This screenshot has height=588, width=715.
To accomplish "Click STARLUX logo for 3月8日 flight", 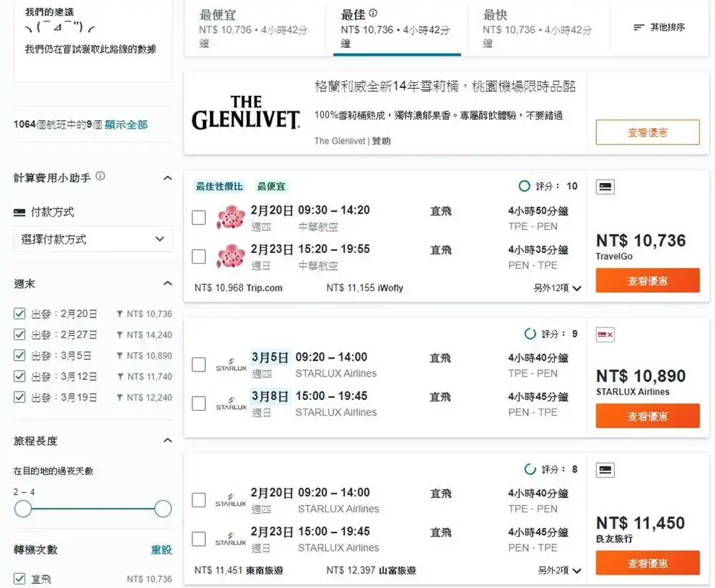I will (231, 404).
